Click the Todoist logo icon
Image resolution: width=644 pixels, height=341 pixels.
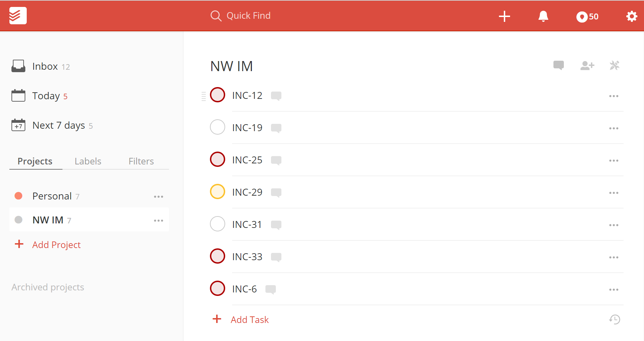tap(18, 16)
